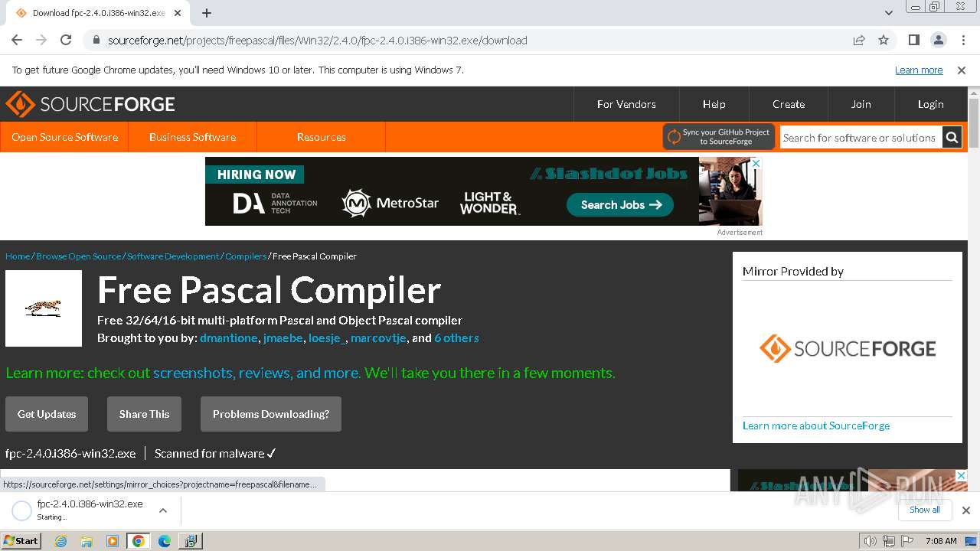Click the address bar URL
980x551 pixels.
click(x=317, y=40)
